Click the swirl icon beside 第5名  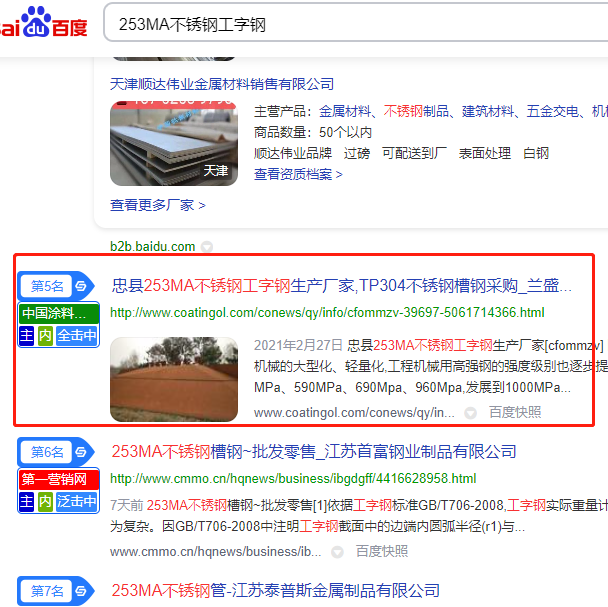click(81, 286)
